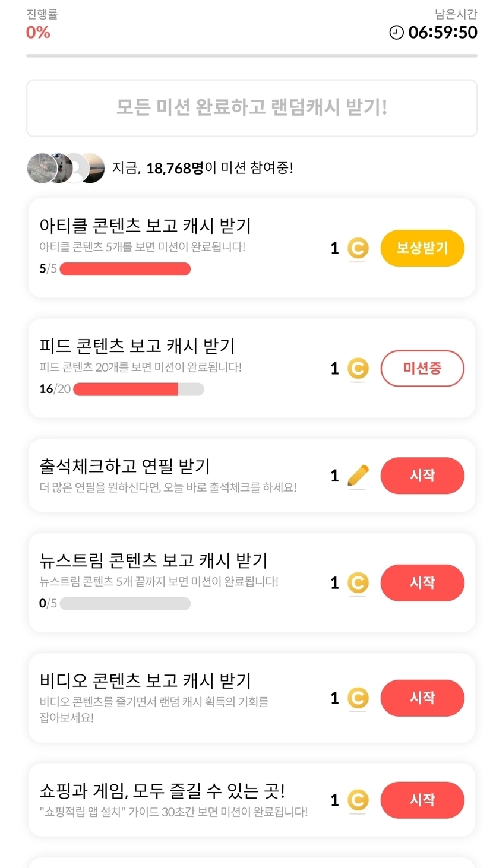Tap the coin icon on article mission
This screenshot has width=493, height=868.
pos(358,248)
